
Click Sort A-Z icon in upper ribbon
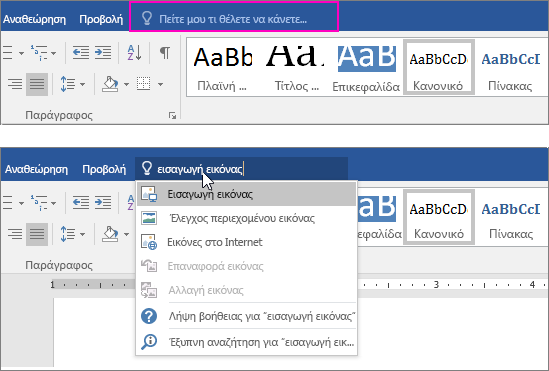(x=134, y=52)
